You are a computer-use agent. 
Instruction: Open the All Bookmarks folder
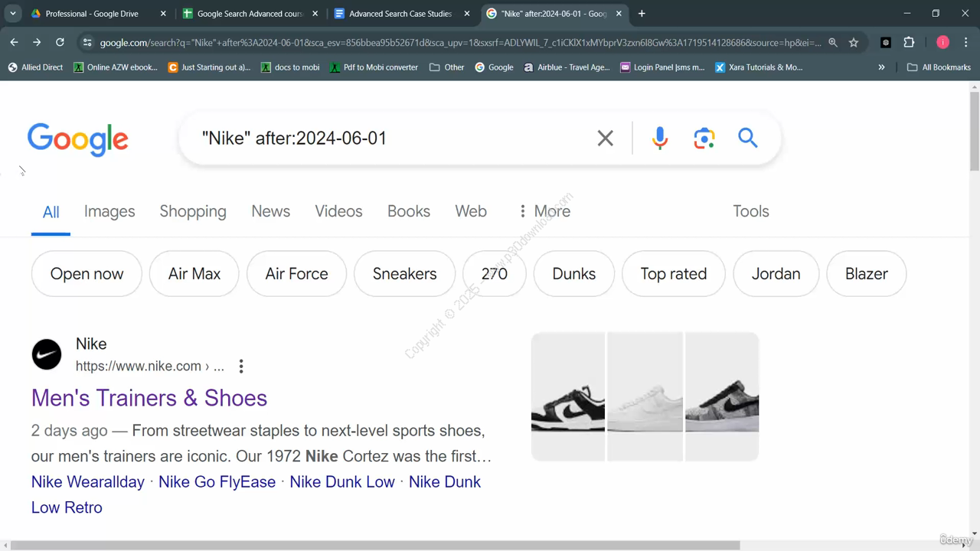point(939,67)
